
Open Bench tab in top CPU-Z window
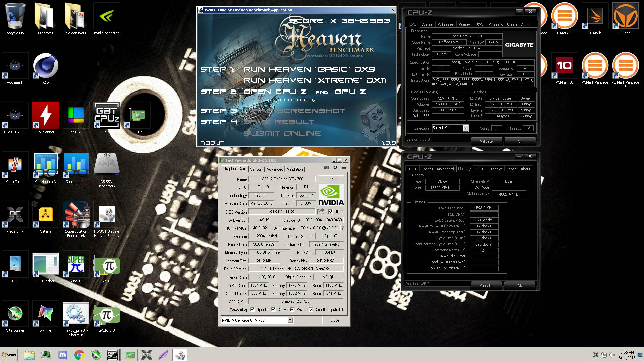512,25
